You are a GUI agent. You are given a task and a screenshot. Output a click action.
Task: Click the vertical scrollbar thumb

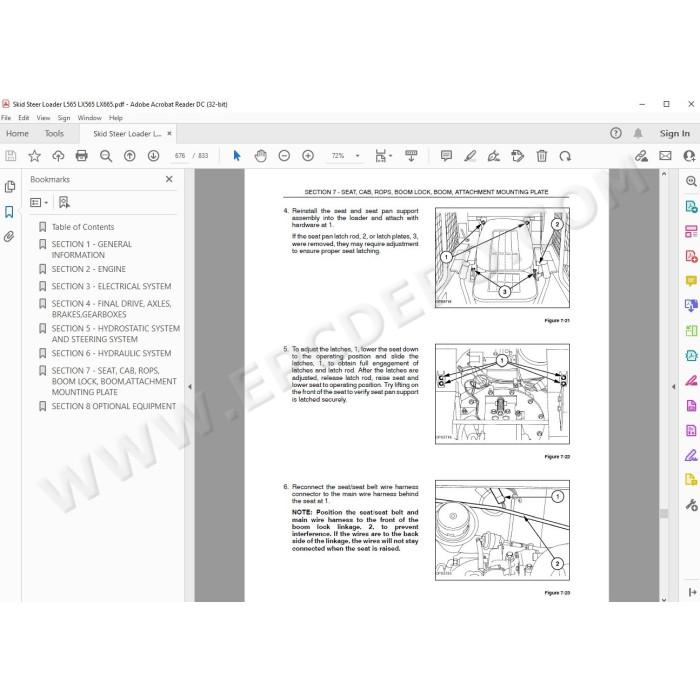[664, 513]
